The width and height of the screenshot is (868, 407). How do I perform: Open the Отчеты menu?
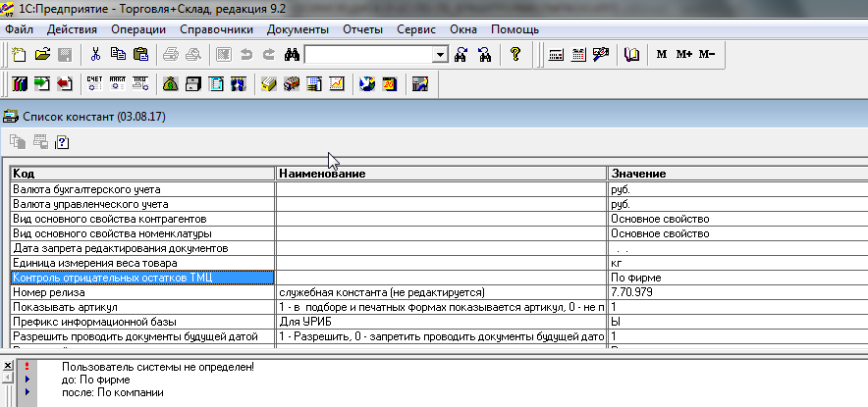click(x=362, y=29)
